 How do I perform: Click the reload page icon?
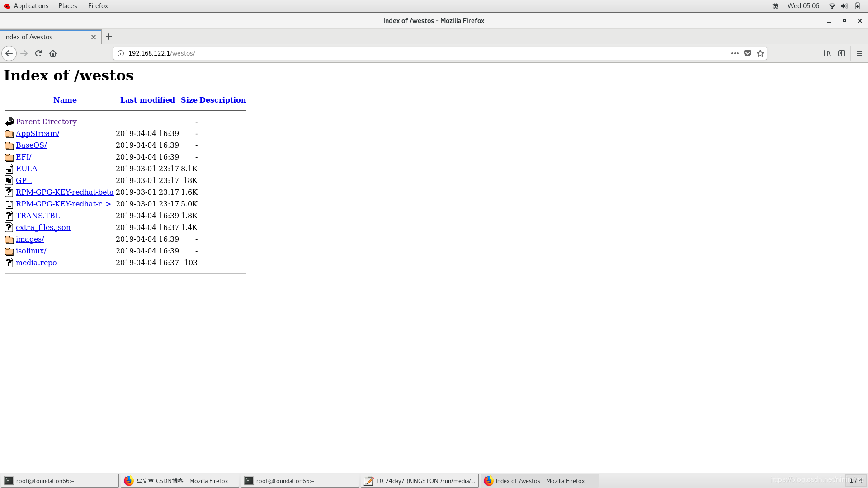[39, 53]
